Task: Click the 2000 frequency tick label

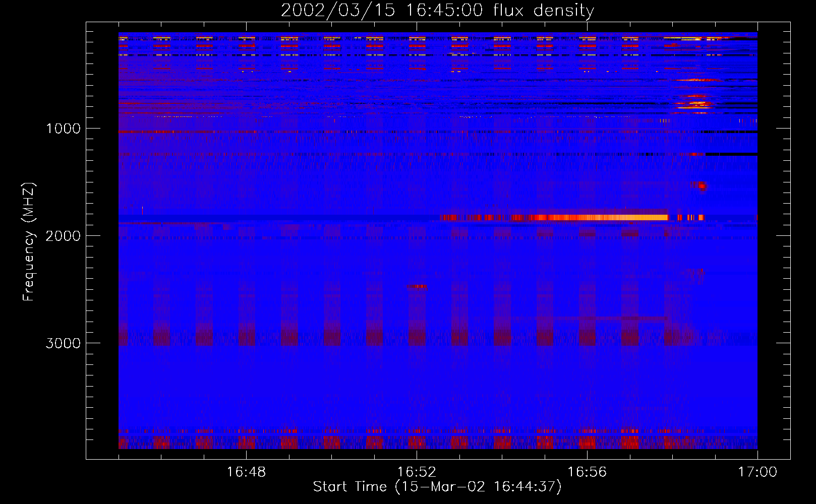Action: tap(63, 236)
